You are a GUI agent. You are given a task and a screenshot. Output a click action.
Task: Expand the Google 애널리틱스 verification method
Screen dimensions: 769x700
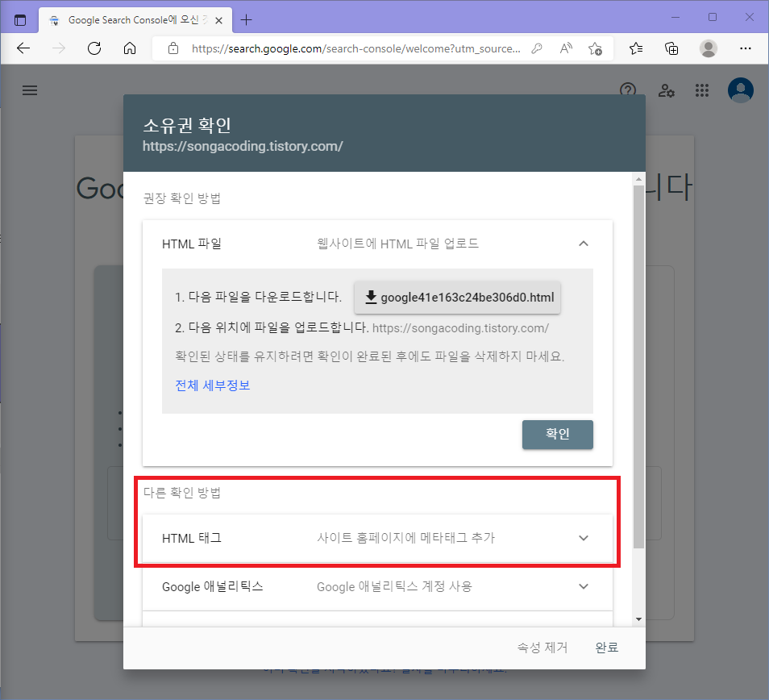pyautogui.click(x=377, y=586)
